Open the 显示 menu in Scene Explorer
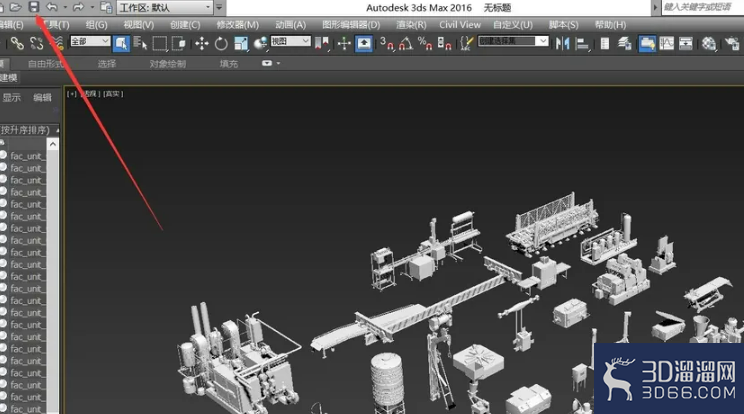The width and height of the screenshot is (744, 414). tap(11, 98)
